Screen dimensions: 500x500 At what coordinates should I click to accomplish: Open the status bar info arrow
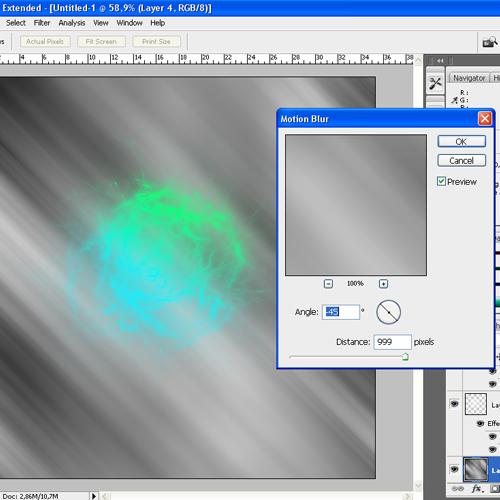[94, 496]
